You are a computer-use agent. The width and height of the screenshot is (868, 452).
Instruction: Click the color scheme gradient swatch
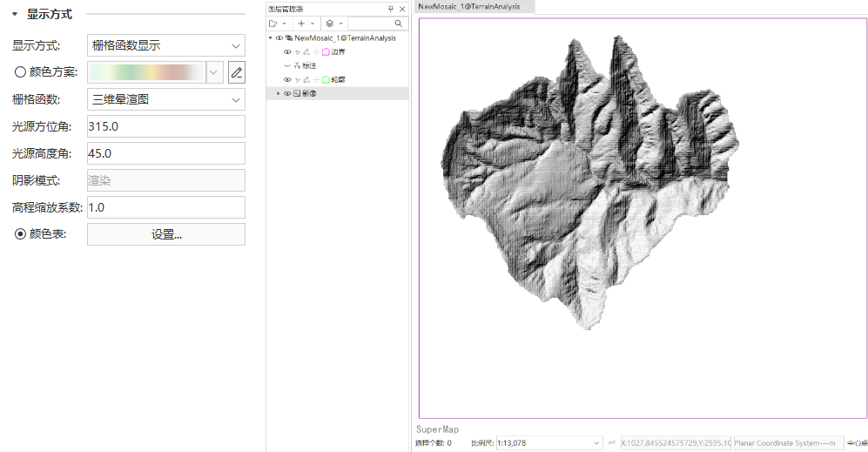coord(146,72)
